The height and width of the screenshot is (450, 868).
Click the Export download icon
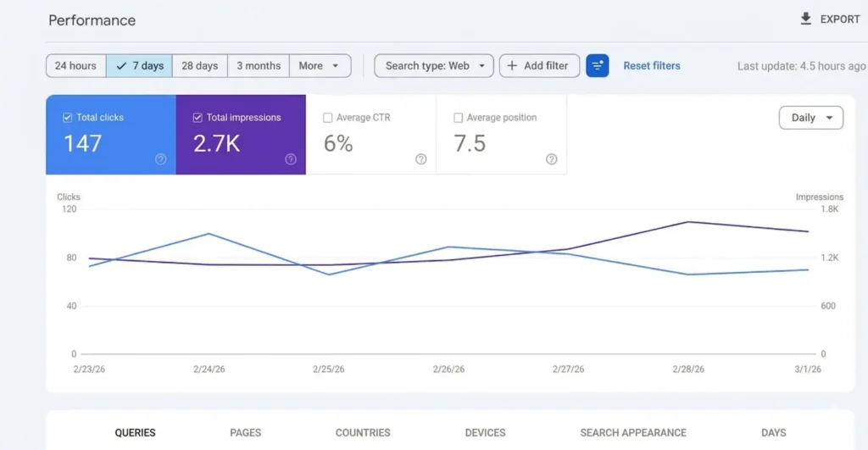point(805,19)
